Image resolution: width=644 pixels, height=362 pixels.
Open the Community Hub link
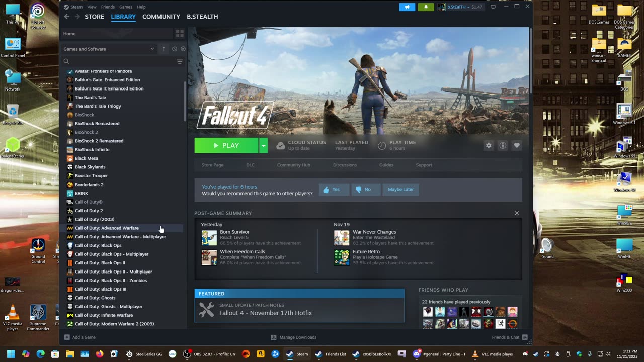point(293,165)
